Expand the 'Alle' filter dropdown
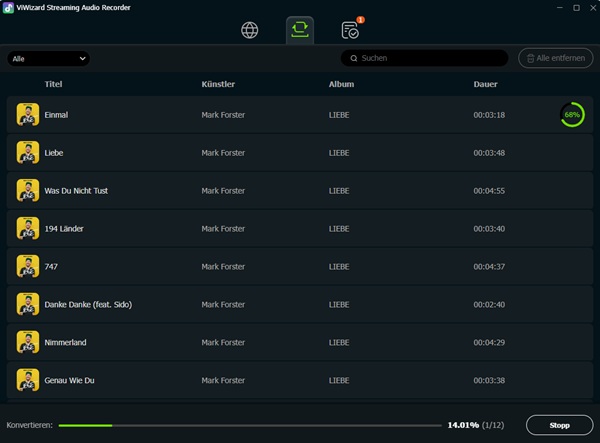This screenshot has width=600, height=443. coord(48,59)
